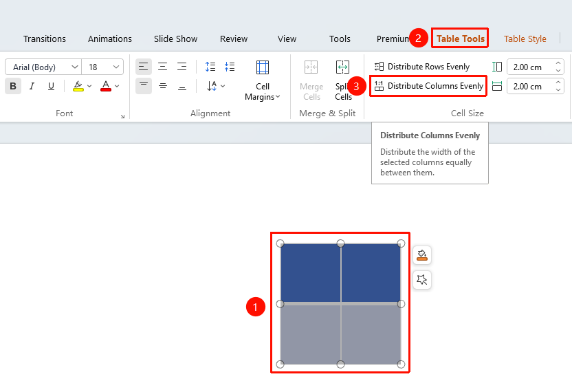Select the bottom-left gray table cell
The image size is (572, 392).
point(311,334)
